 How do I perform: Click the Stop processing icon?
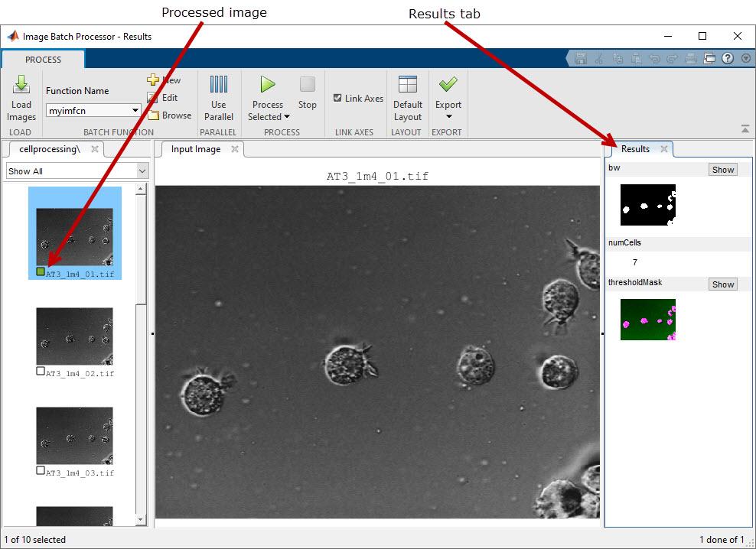(307, 84)
